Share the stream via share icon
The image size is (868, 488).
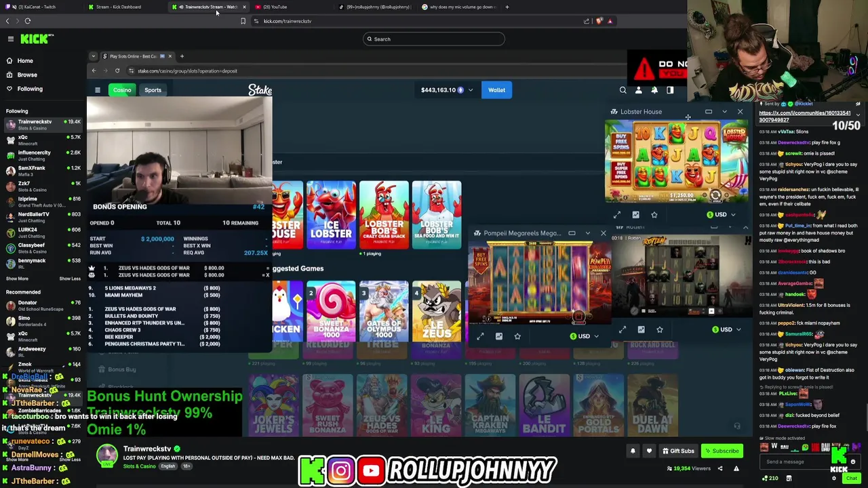pyautogui.click(x=720, y=468)
